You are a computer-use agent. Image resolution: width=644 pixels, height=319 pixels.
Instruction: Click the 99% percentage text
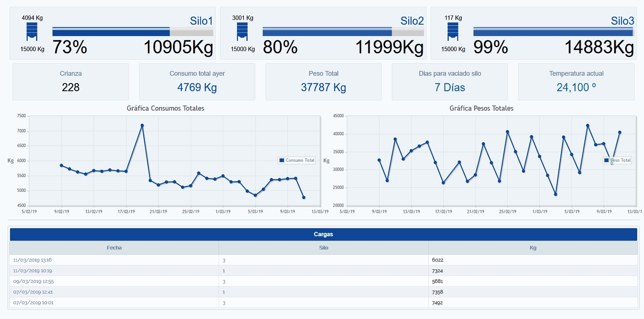(491, 47)
